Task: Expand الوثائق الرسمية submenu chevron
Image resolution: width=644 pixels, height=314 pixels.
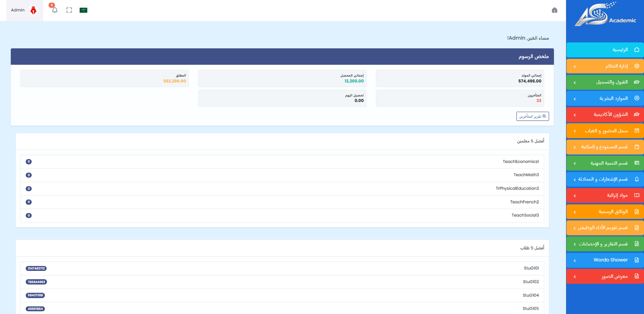Action: tap(575, 212)
